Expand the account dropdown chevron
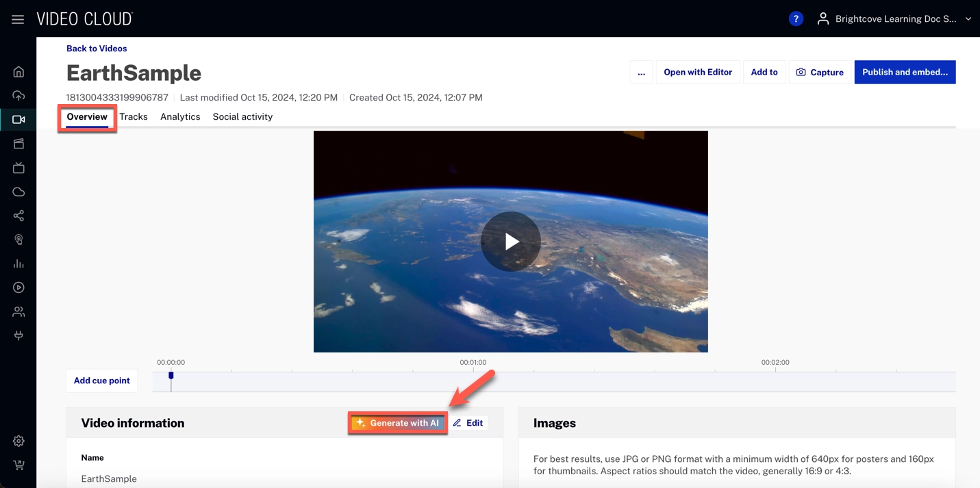The image size is (980, 488). [x=968, y=19]
